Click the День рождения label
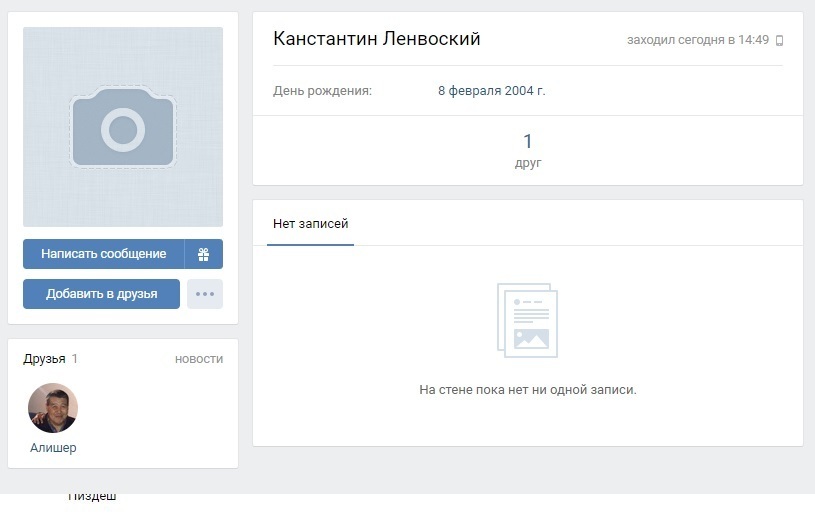This screenshot has width=815, height=531. click(x=322, y=91)
